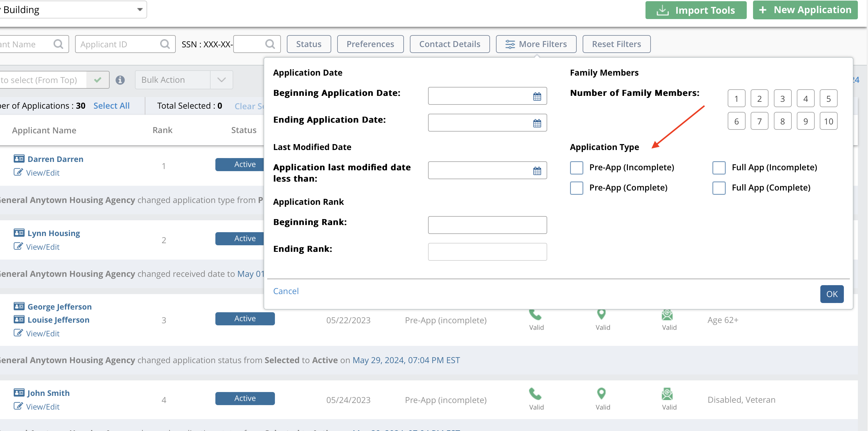Expand the Bulk Action dropdown
This screenshot has width=868, height=431.
[221, 80]
